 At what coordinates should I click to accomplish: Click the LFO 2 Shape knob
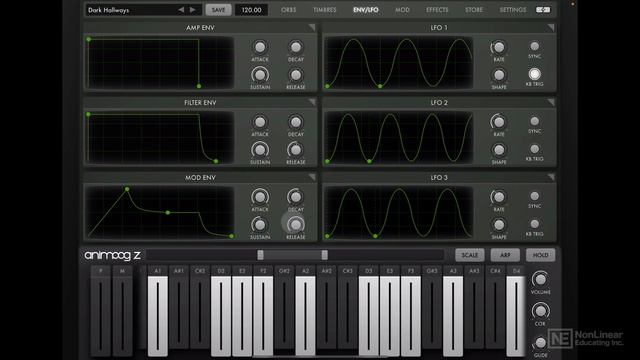coord(499,150)
